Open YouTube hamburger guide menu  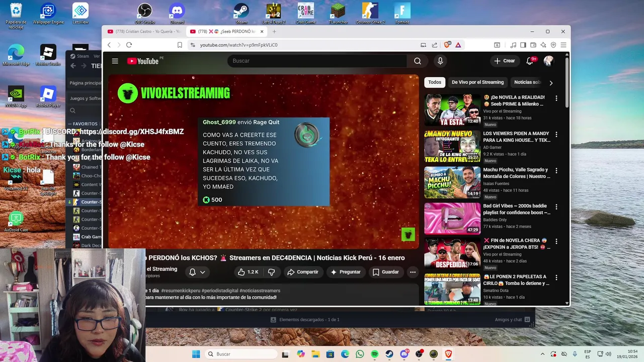pyautogui.click(x=115, y=61)
